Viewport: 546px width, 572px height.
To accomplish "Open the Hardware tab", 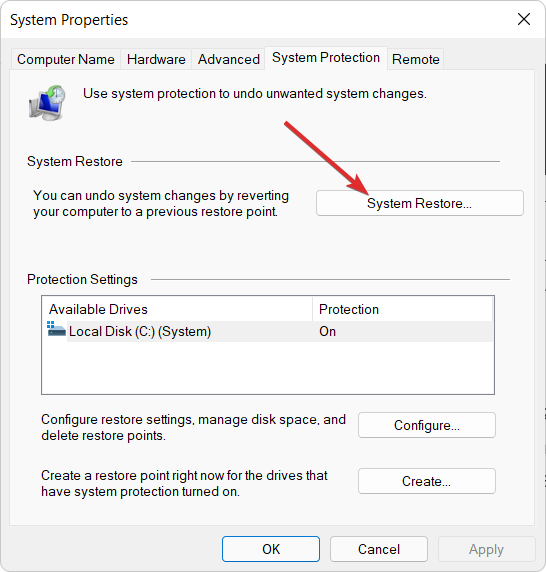I will tap(156, 59).
